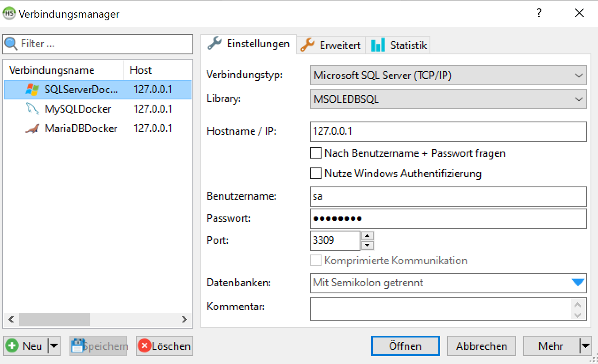Increase the Port value with up arrow

368,236
